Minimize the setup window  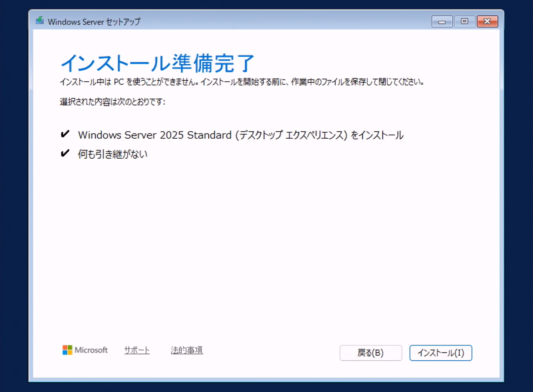pos(442,21)
